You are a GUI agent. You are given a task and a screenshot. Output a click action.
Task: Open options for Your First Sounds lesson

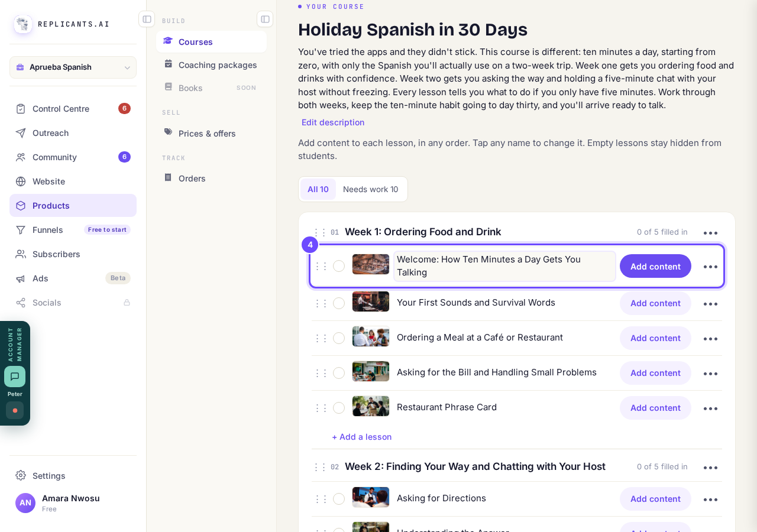(x=710, y=304)
